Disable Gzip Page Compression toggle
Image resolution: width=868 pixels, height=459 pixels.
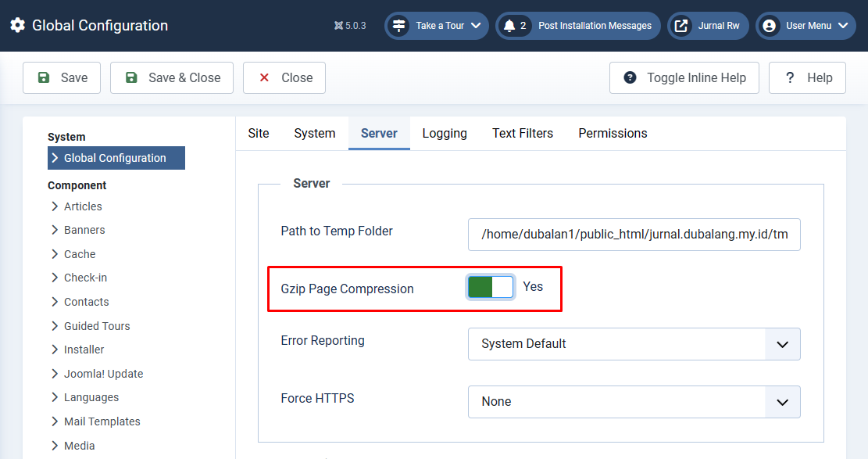491,287
